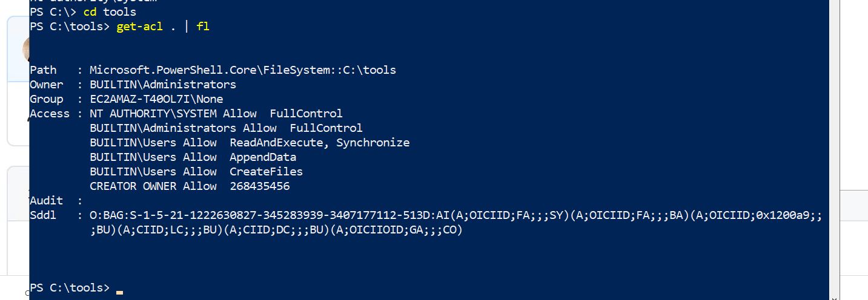Click the blinking cursor at the prompt

tap(120, 292)
